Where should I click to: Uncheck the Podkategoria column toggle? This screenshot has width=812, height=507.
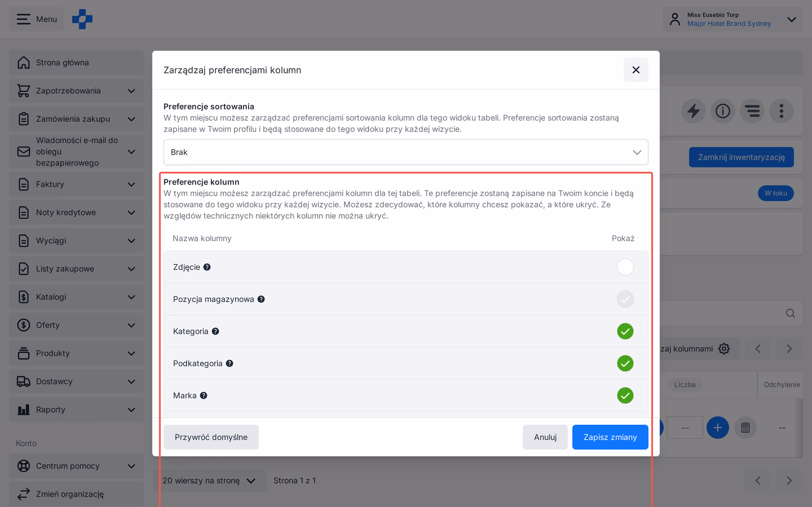[625, 363]
